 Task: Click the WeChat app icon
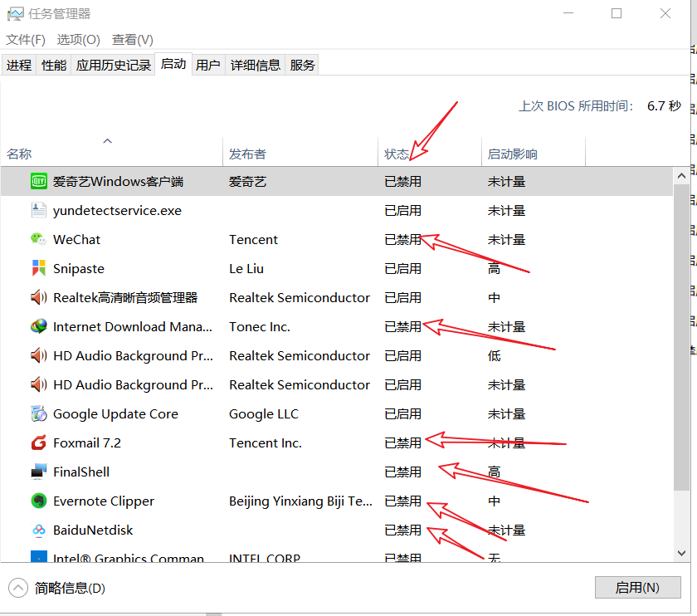tap(39, 239)
